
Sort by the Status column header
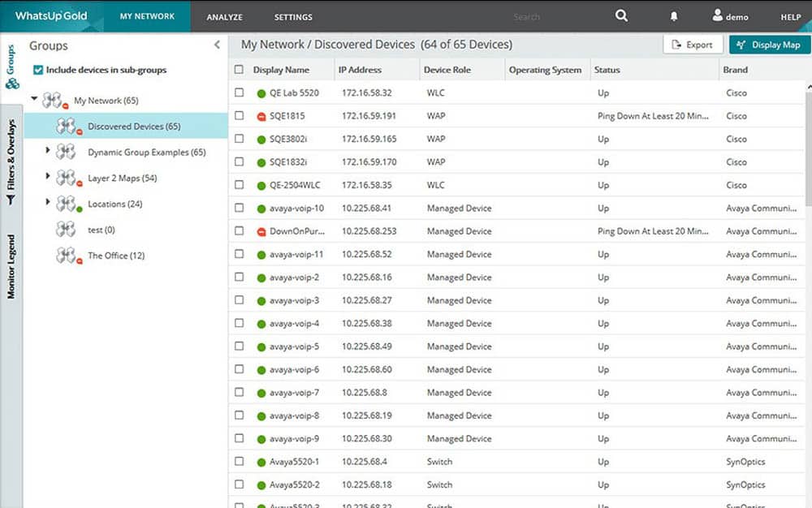607,70
